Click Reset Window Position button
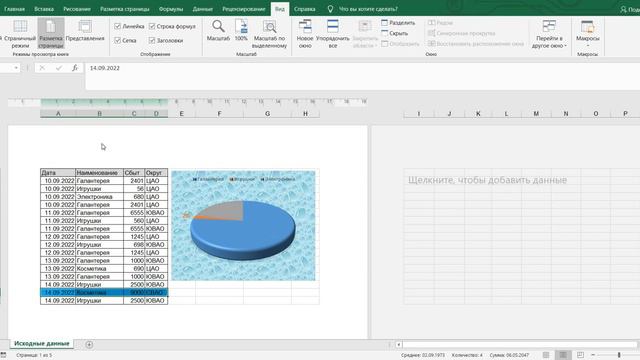 point(476,44)
